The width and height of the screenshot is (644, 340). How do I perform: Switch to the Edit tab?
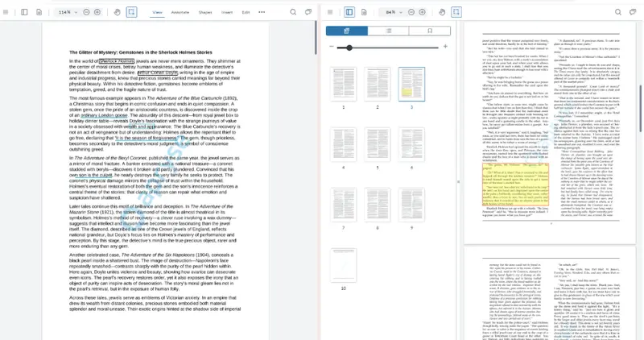click(x=246, y=12)
